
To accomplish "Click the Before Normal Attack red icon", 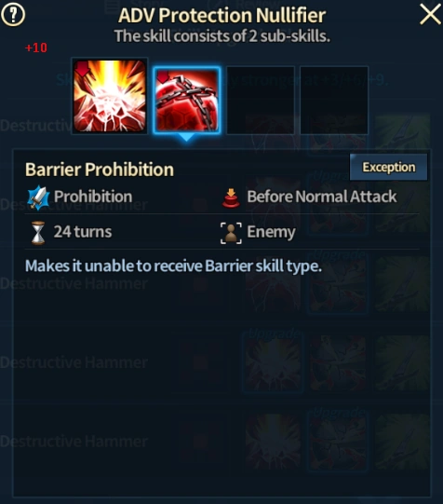I will (x=231, y=198).
